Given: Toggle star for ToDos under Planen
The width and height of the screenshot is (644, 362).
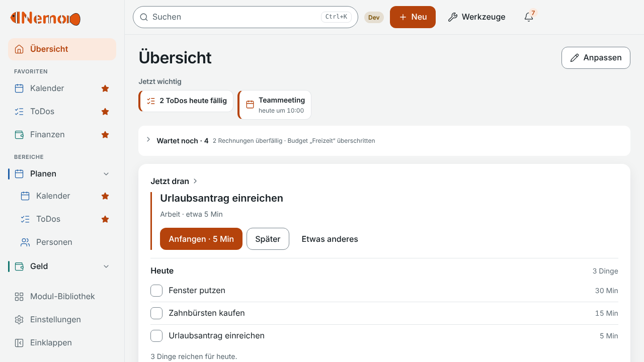Looking at the screenshot, I should pyautogui.click(x=105, y=219).
